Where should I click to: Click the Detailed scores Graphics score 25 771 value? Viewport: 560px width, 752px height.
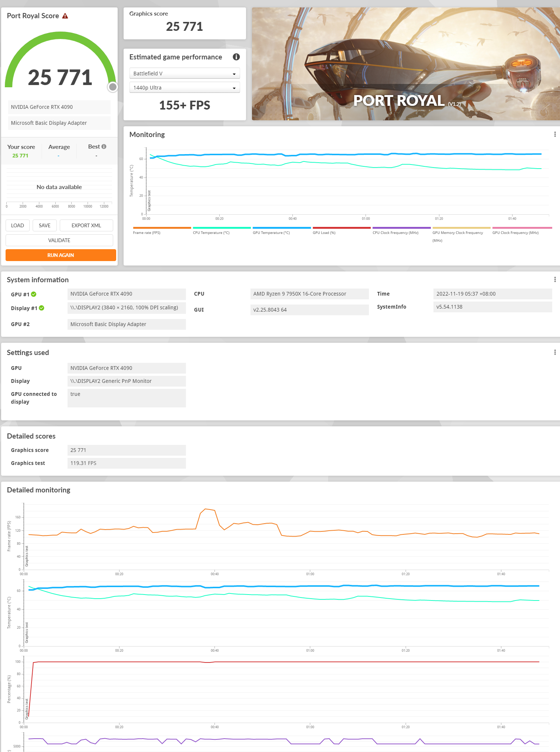click(127, 450)
